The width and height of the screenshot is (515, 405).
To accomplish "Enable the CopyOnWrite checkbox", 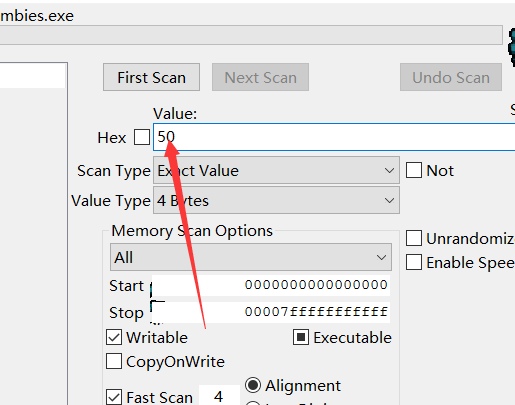I will pos(114,361).
